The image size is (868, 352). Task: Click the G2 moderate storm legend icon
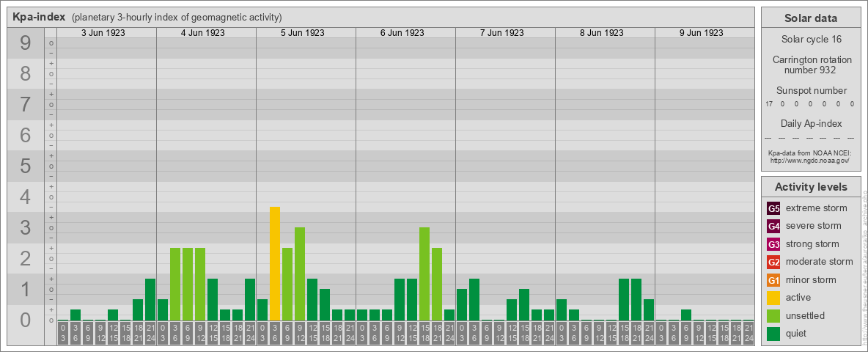[x=773, y=262]
